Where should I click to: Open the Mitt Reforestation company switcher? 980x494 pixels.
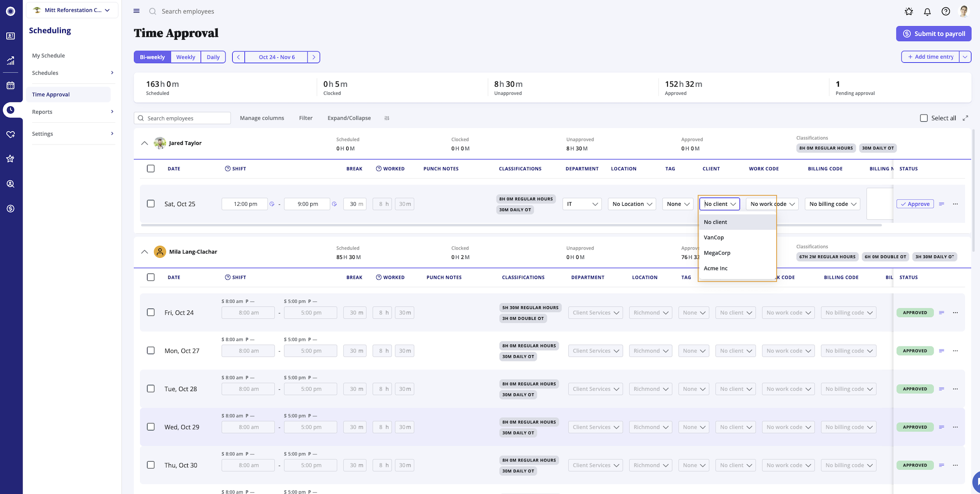(72, 10)
